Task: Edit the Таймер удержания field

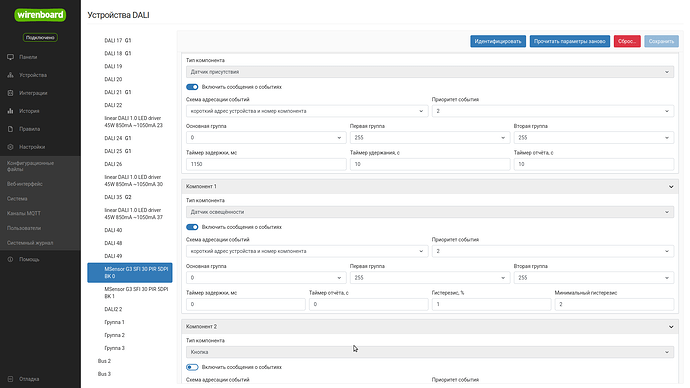Action: click(x=429, y=164)
